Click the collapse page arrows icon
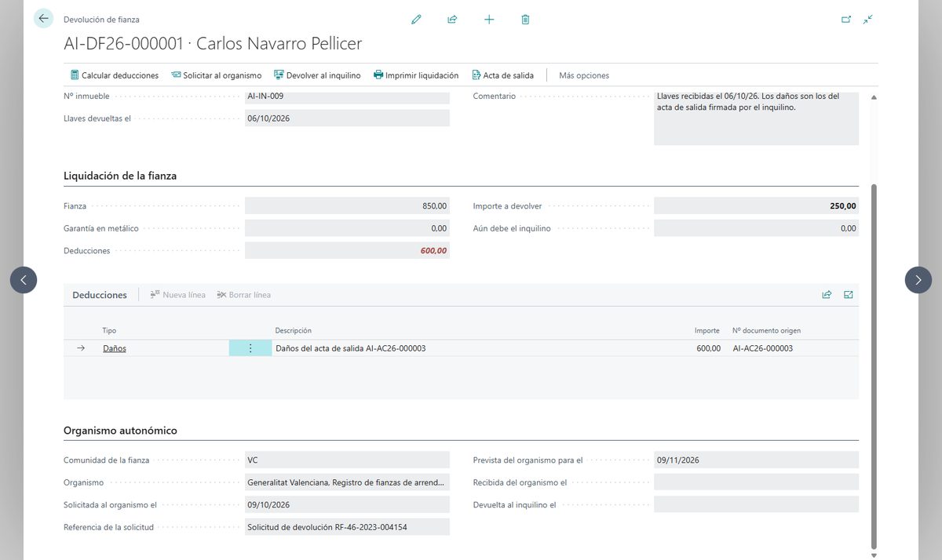This screenshot has height=560, width=942. click(867, 19)
